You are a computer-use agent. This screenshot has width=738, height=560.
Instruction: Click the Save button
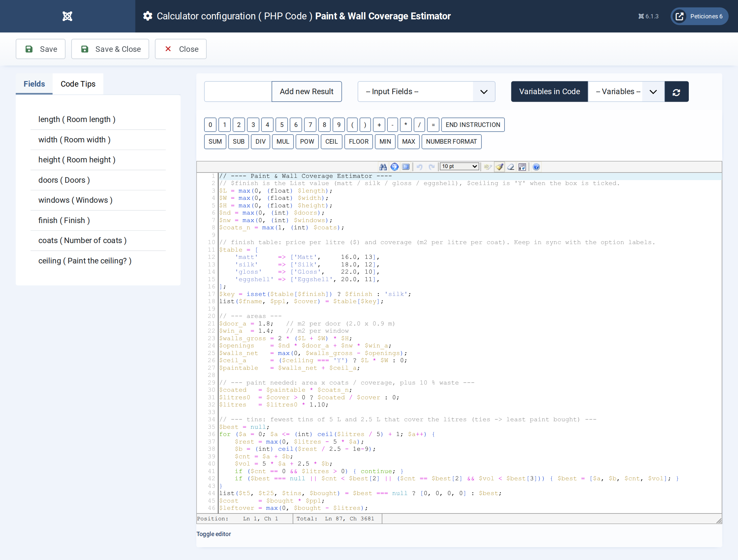coord(41,49)
